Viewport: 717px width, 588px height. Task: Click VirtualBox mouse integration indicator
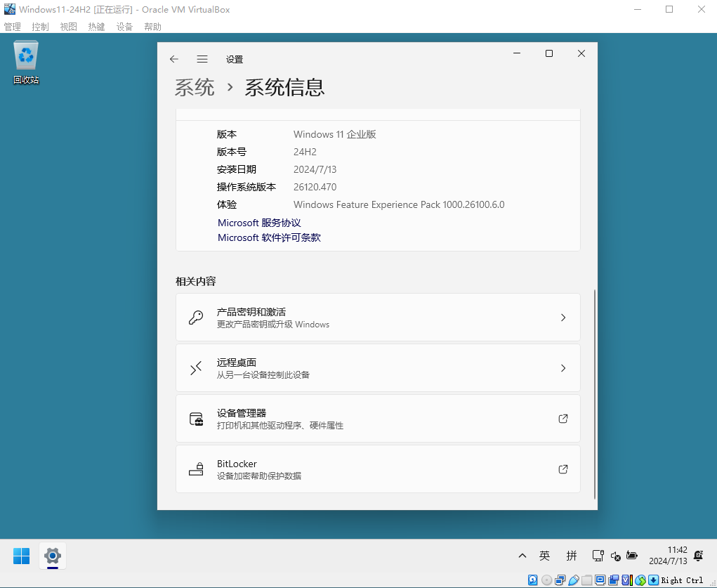(x=640, y=580)
